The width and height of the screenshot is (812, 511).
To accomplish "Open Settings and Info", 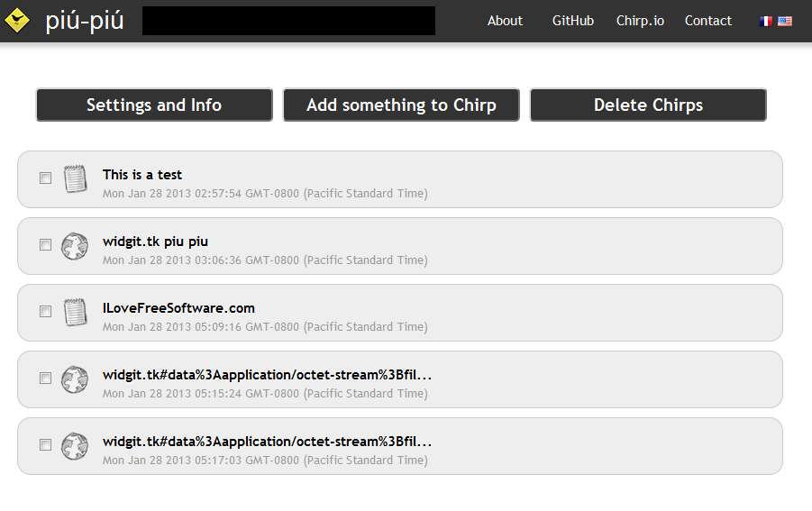I will pyautogui.click(x=154, y=105).
